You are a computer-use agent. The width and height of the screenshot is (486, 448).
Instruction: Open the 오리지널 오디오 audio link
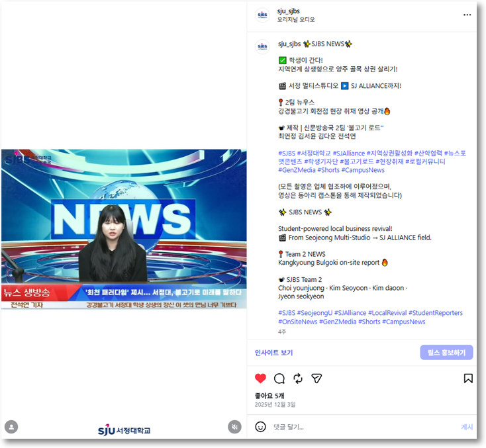pos(296,19)
